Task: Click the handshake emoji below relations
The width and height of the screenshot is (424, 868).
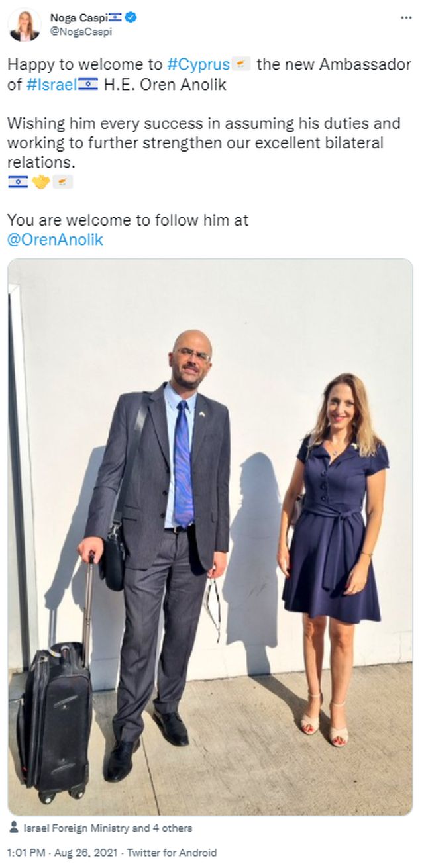Action: [42, 182]
